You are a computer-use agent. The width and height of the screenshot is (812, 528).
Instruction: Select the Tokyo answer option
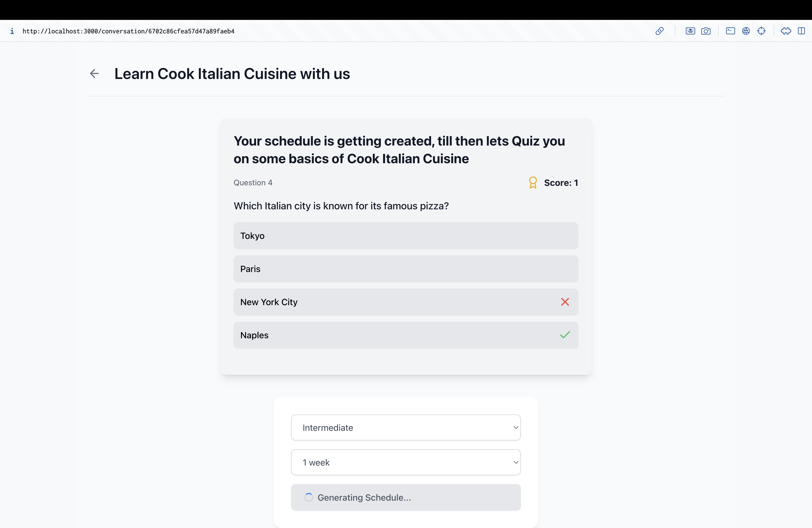point(405,236)
